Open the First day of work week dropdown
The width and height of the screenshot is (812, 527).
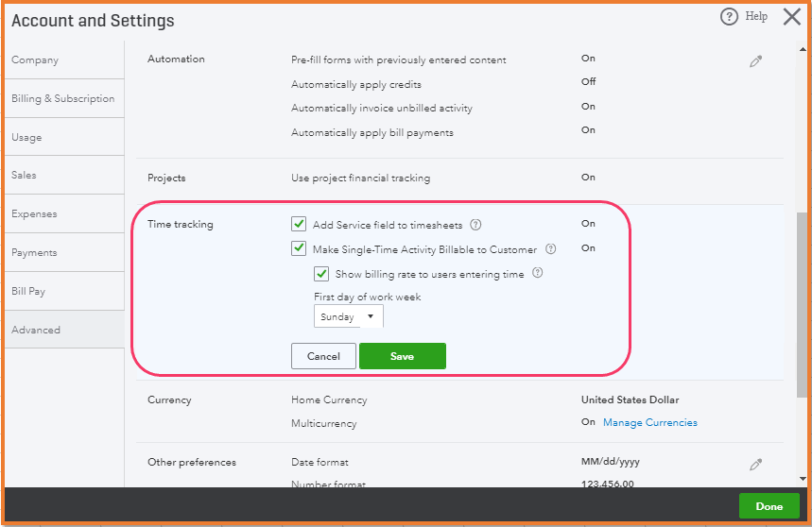(x=349, y=317)
